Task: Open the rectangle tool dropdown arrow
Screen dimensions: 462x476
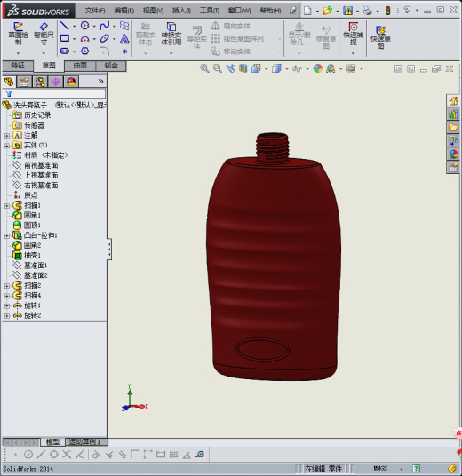Action: point(74,39)
